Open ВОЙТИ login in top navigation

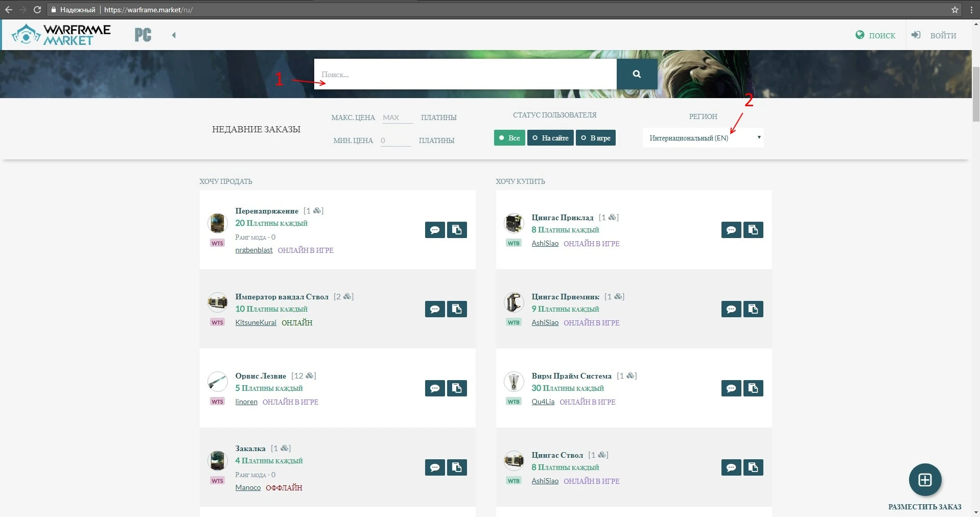pos(934,35)
